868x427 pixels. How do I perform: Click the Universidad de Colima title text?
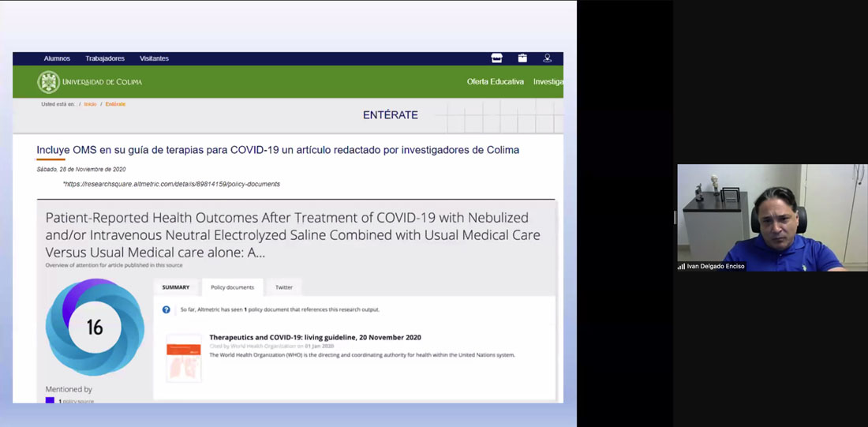[x=103, y=82]
